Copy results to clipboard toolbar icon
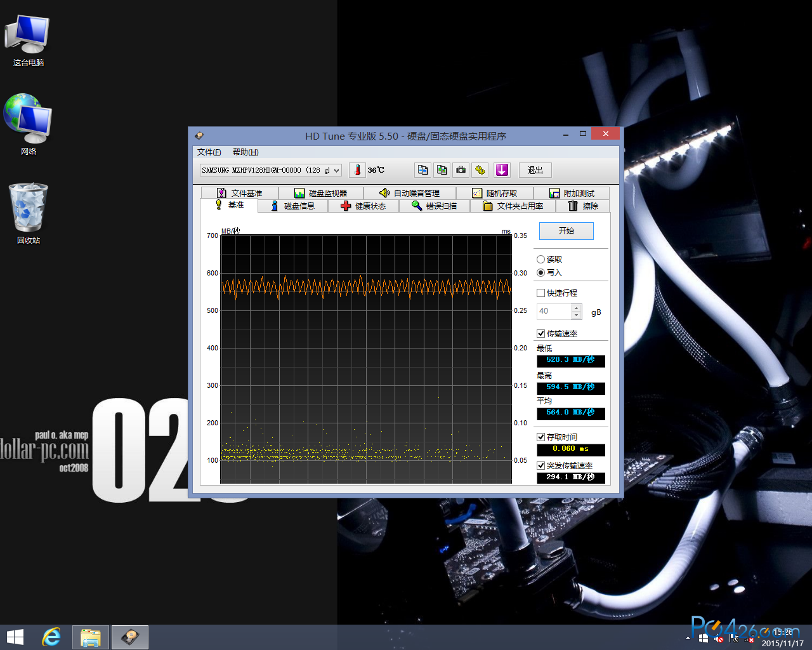Image resolution: width=812 pixels, height=650 pixels. pyautogui.click(x=423, y=170)
